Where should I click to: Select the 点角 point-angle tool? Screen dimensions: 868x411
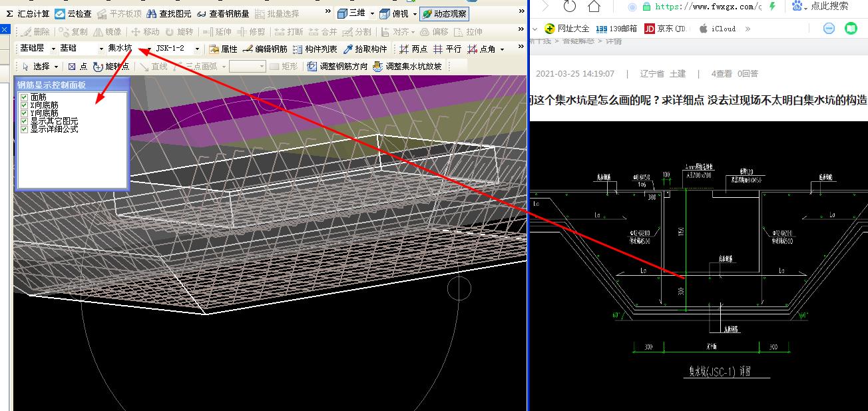click(x=481, y=49)
